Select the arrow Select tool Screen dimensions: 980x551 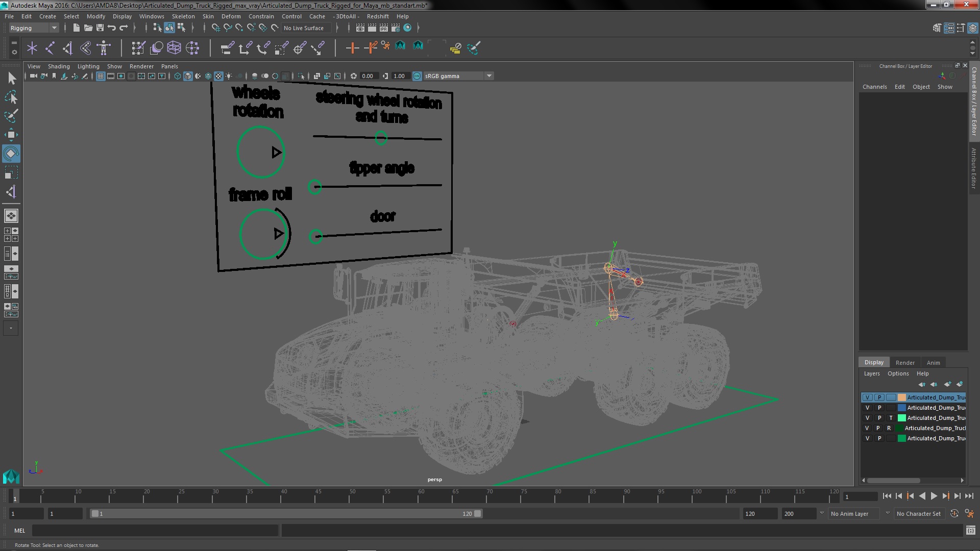click(x=12, y=78)
